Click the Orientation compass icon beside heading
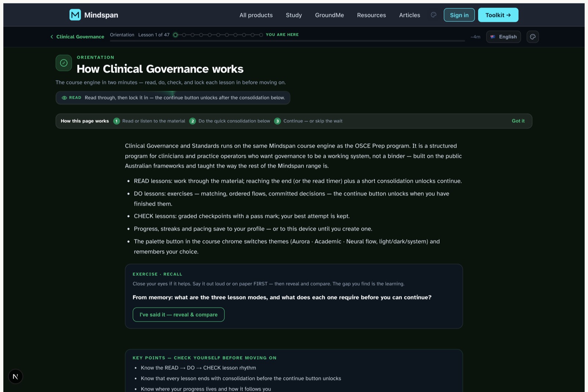 tap(64, 63)
